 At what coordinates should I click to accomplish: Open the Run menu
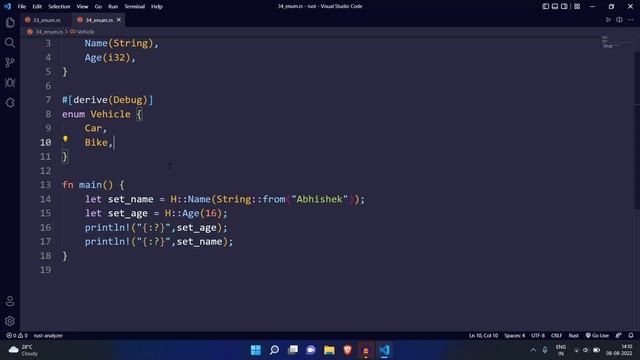113,7
